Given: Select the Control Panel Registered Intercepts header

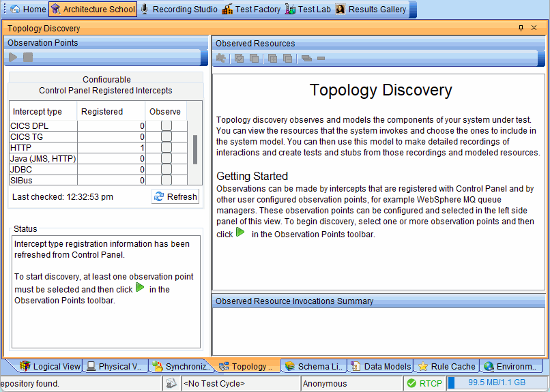Looking at the screenshot, I should (x=106, y=91).
